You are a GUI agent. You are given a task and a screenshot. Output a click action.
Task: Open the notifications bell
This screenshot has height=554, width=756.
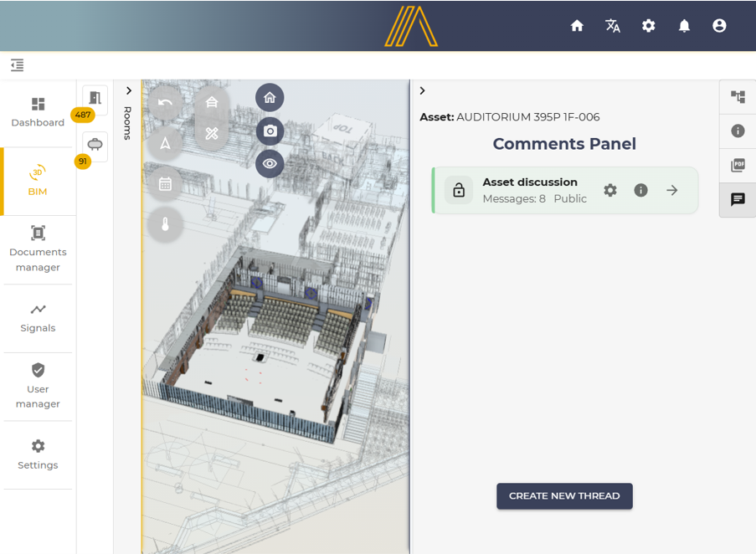coord(684,26)
